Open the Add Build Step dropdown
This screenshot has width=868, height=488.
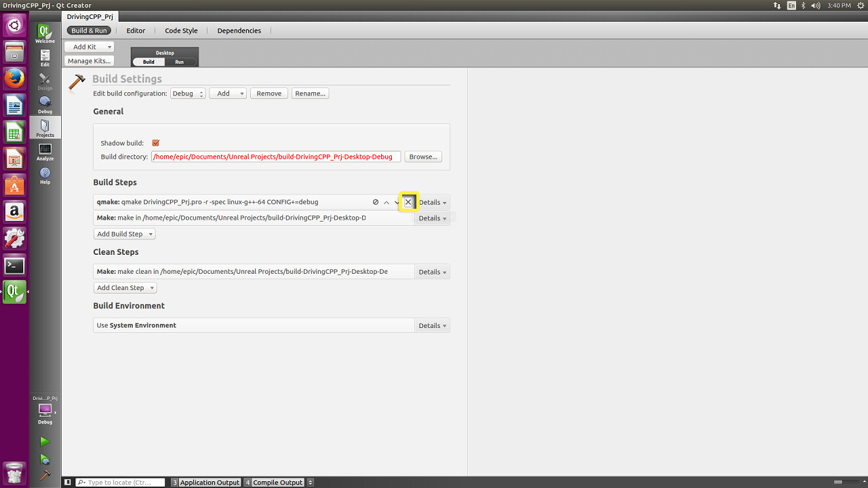[124, 234]
